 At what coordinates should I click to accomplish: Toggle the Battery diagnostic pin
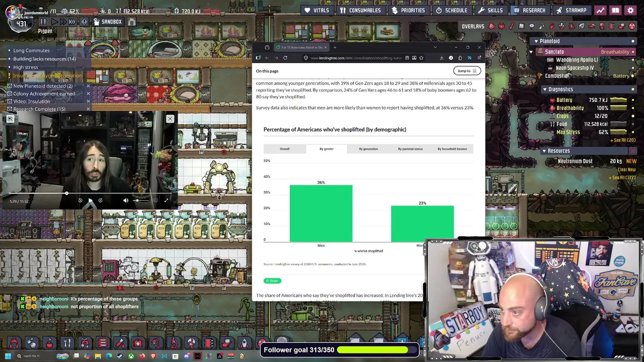[632, 100]
